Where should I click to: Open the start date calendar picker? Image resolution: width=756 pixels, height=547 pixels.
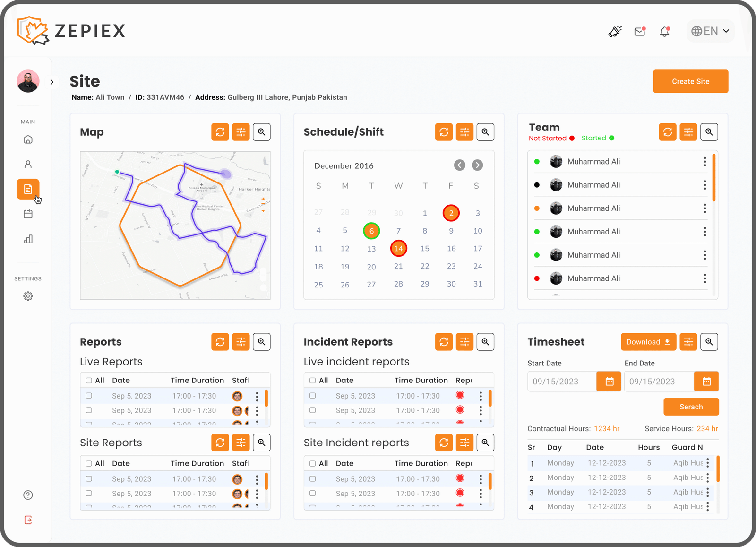click(x=610, y=382)
